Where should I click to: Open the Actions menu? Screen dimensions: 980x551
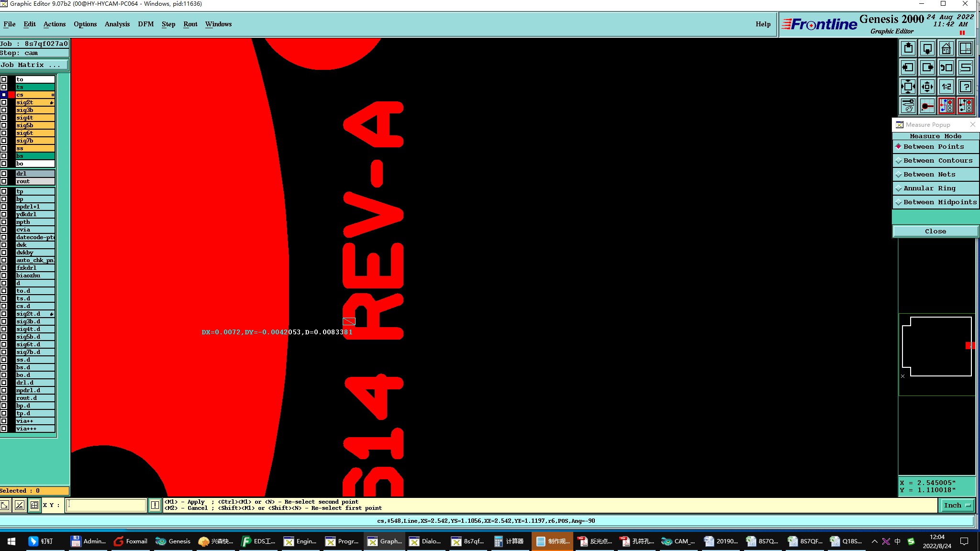coord(55,24)
